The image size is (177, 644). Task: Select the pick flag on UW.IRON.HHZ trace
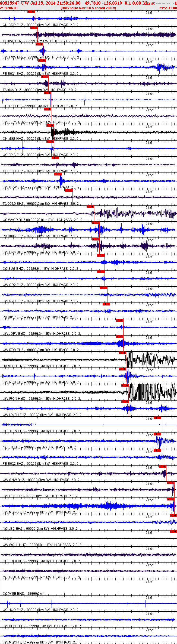[x=125, y=385]
